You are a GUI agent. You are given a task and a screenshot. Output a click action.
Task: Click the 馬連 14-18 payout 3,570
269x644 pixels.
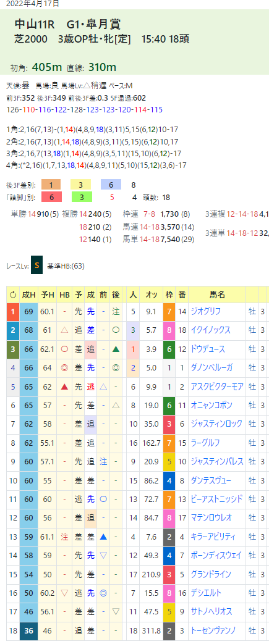coord(169,226)
